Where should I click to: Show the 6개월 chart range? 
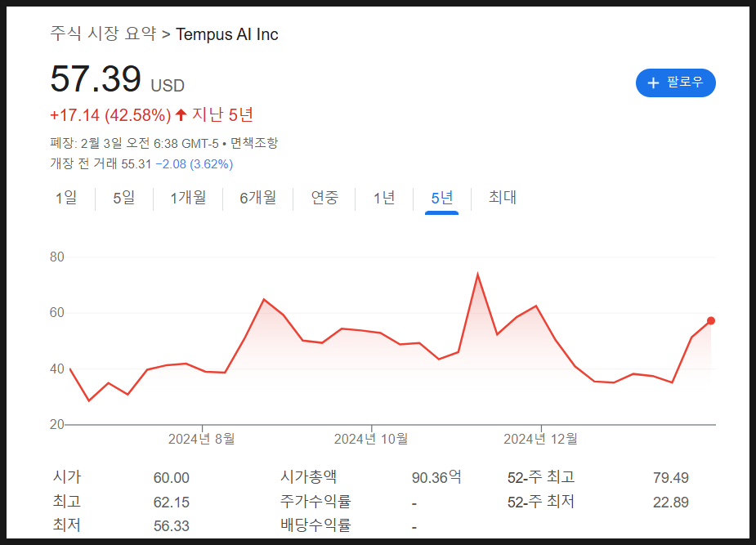(x=258, y=198)
